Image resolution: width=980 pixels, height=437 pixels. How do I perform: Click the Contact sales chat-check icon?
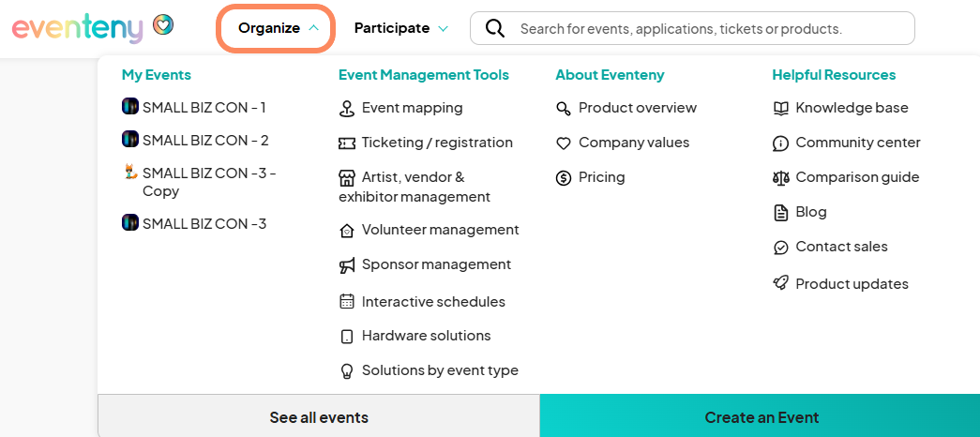780,247
